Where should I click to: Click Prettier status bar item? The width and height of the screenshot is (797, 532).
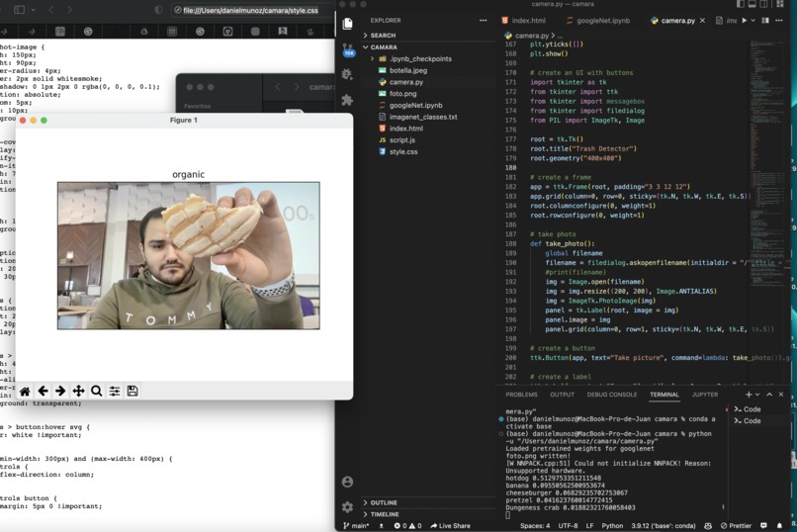click(x=736, y=525)
